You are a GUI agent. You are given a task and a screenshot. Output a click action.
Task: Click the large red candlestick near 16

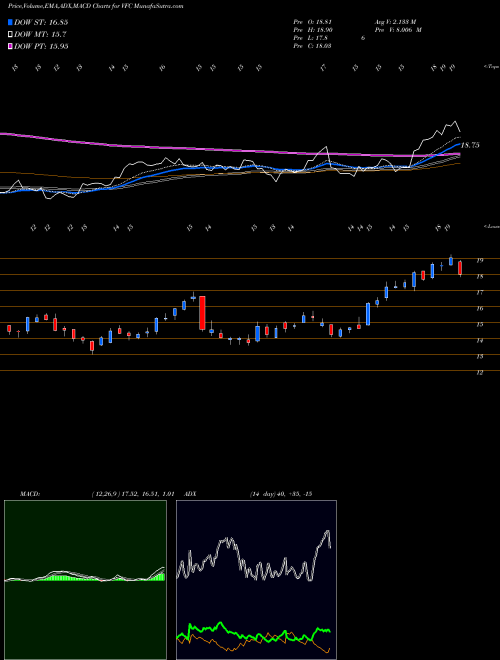point(202,313)
